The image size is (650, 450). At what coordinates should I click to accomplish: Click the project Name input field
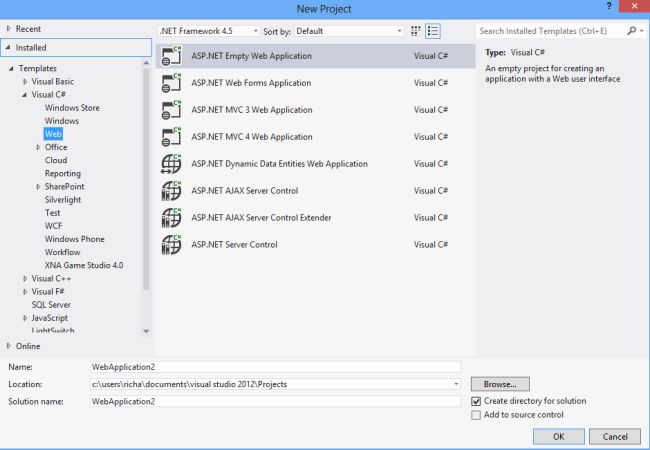[x=275, y=367]
